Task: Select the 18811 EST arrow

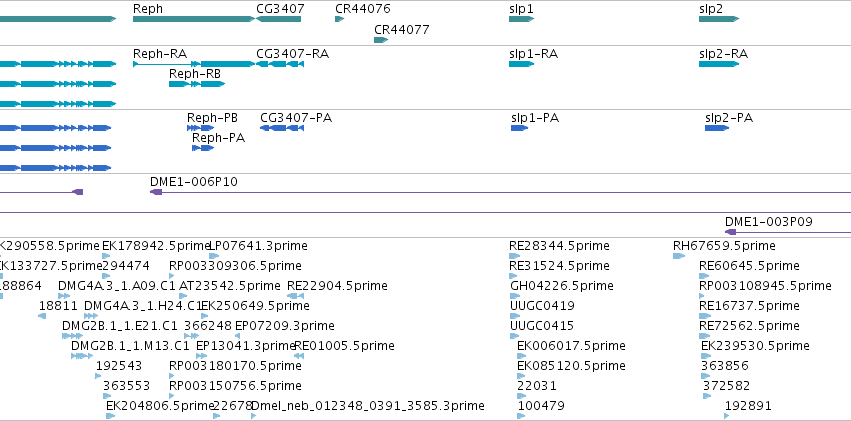Action: point(42,316)
